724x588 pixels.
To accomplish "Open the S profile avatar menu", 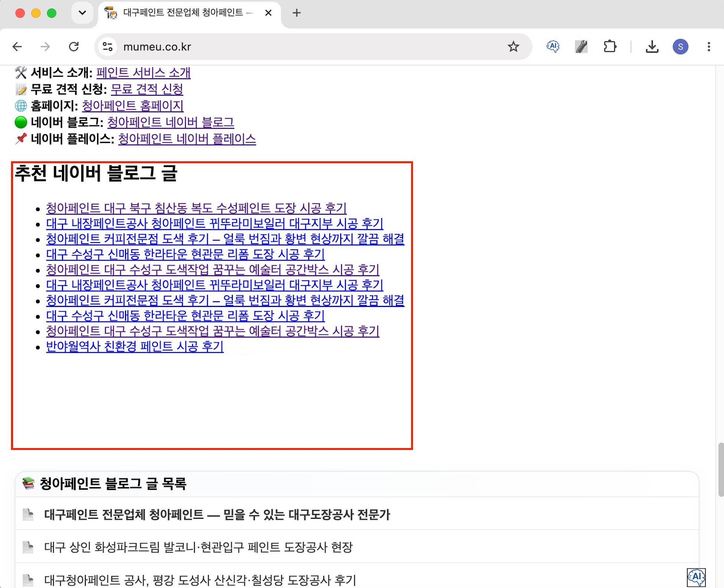I will click(x=680, y=47).
